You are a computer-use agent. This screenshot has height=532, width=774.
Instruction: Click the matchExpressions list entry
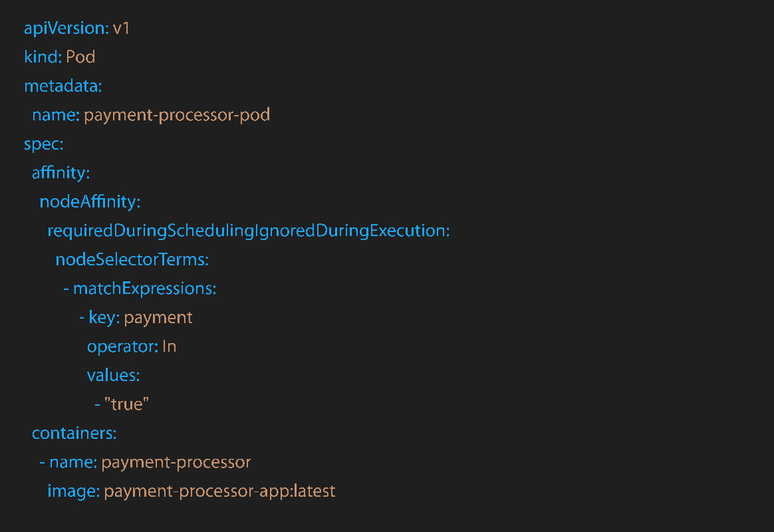[144, 289]
